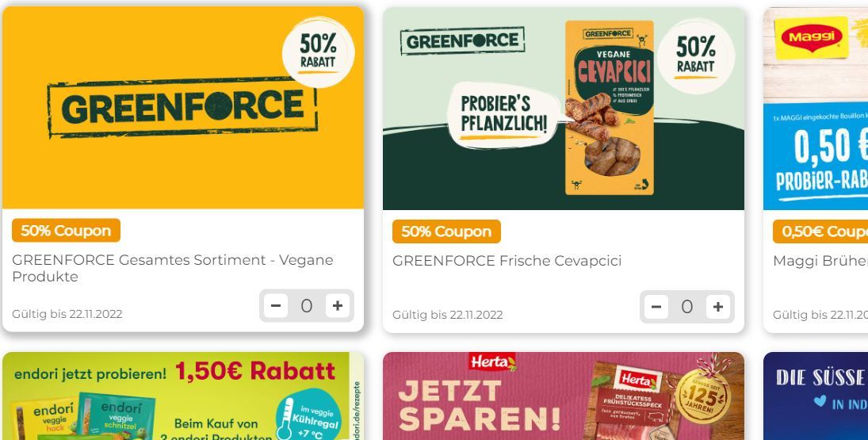Open the yellow GREENFORCE logo banner
The height and width of the screenshot is (440, 868).
pyautogui.click(x=182, y=107)
